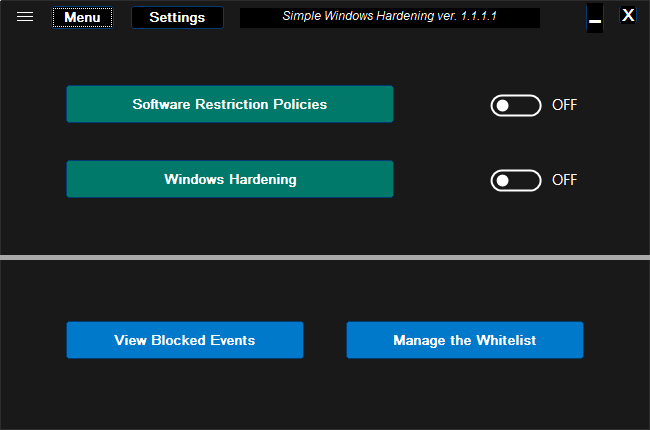
Task: Toggle the Windows Hardening switch
Action: (x=516, y=180)
